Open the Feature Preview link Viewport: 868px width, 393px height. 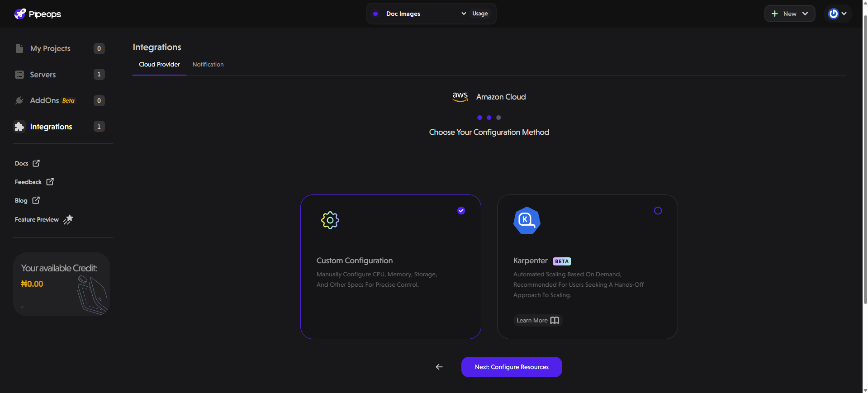[44, 219]
